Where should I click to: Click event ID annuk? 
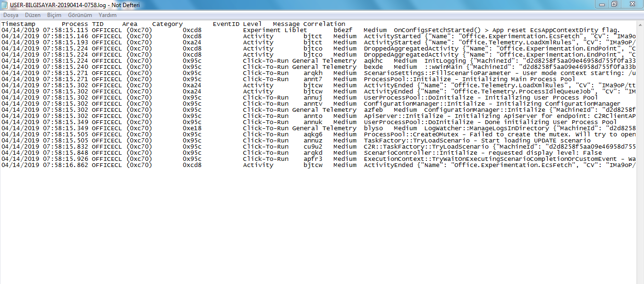(313, 122)
